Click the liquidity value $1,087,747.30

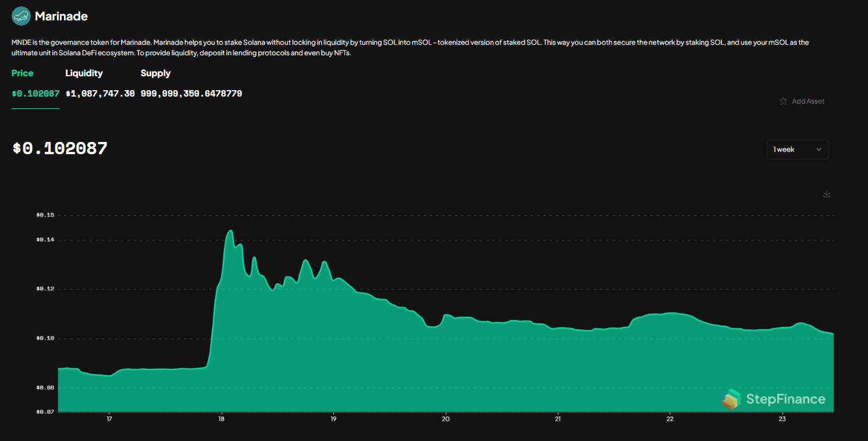(100, 93)
